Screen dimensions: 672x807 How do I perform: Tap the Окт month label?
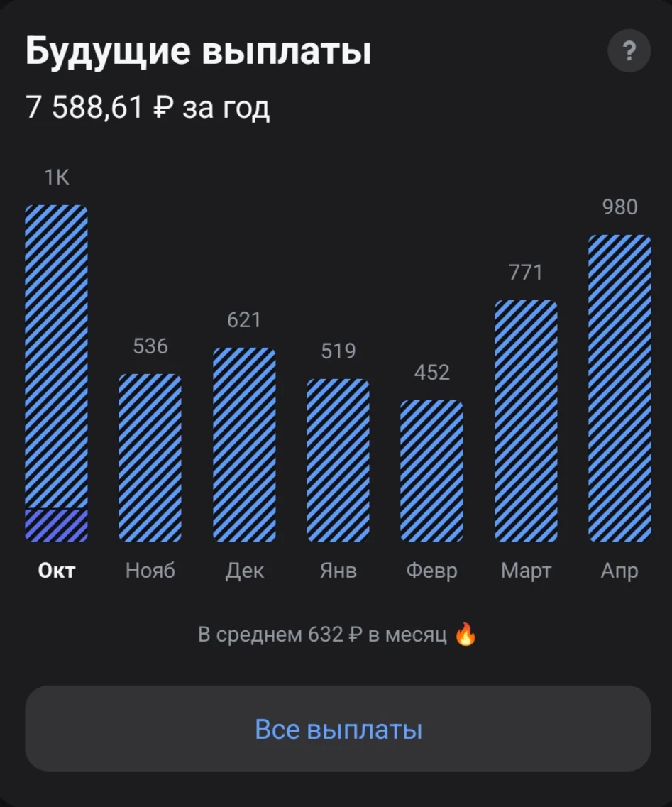tap(57, 571)
